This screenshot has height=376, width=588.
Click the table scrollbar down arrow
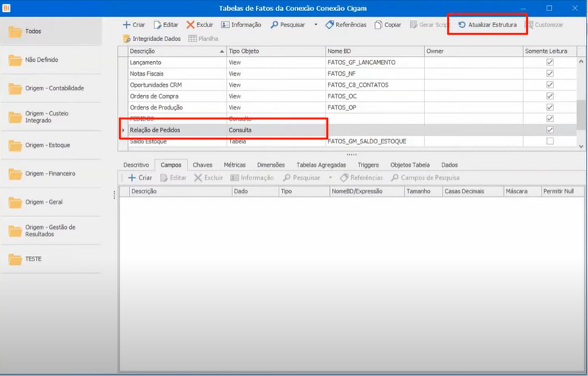coord(581,146)
